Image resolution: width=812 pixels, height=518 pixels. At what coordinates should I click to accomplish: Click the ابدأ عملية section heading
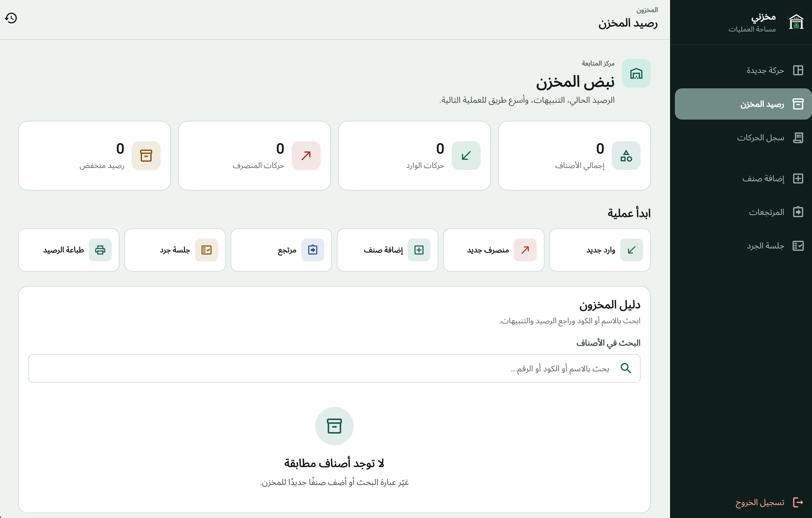pos(629,213)
